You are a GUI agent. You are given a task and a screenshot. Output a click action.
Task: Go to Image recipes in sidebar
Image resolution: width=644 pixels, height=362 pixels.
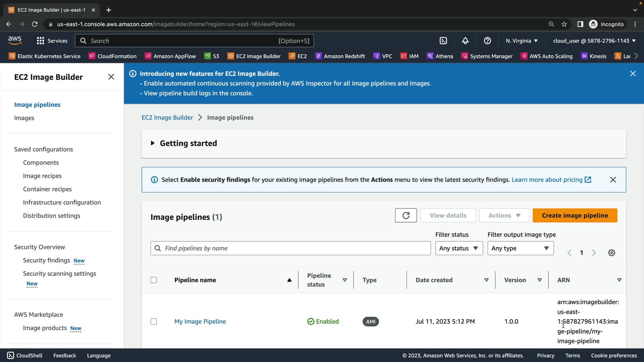[42, 176]
